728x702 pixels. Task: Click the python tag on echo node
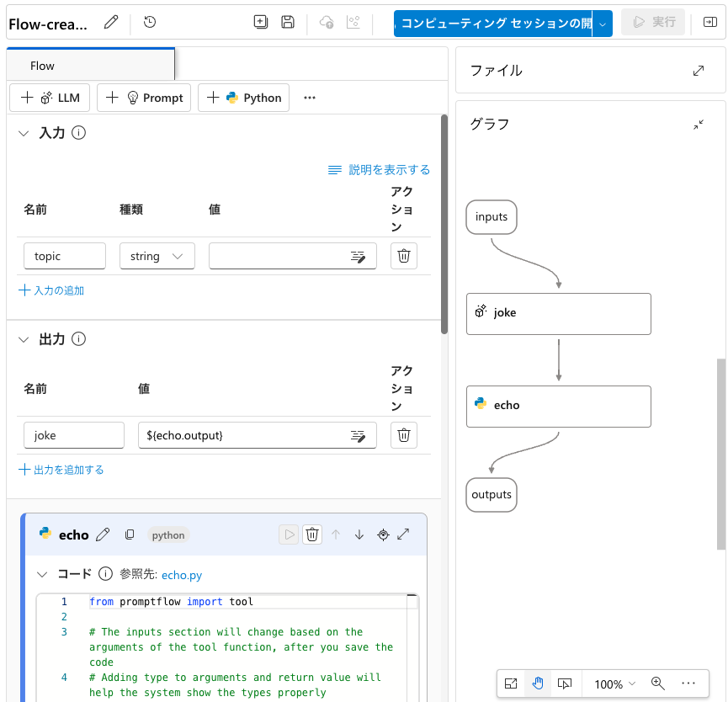[x=168, y=535]
